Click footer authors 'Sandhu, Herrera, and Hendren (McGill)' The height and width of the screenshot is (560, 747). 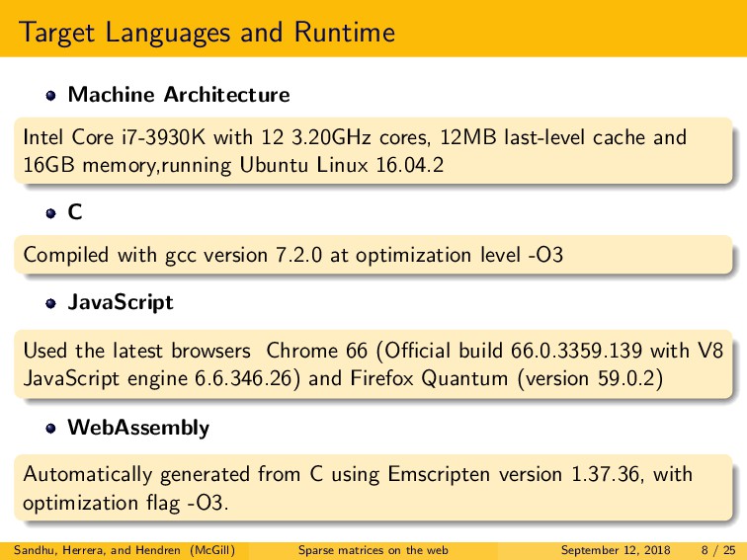pyautogui.click(x=124, y=550)
